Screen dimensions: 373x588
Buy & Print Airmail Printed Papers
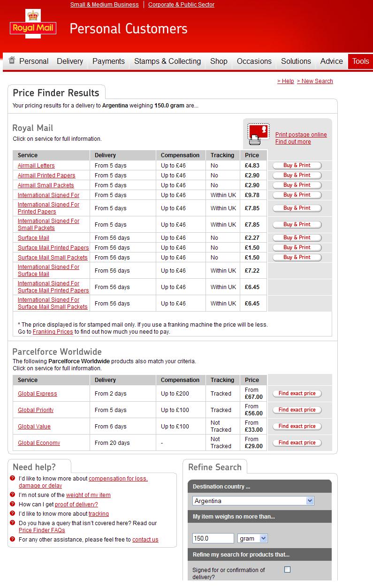point(297,175)
